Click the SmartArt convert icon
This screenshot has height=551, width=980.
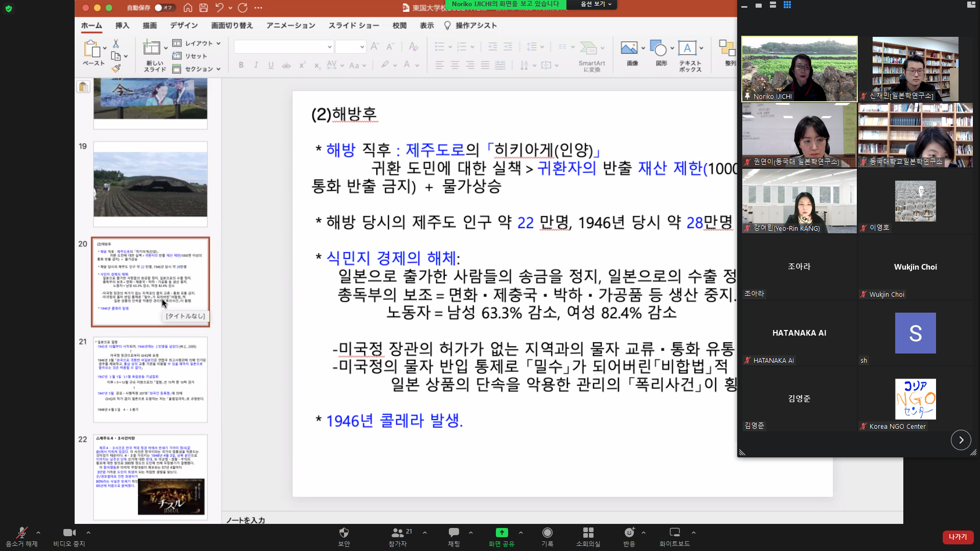coord(589,48)
